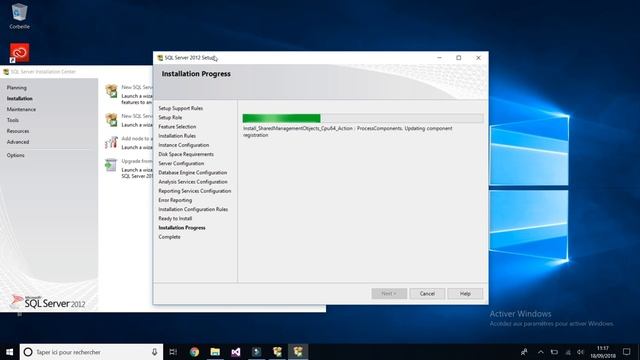Click the Taper ici pour rechercher search box

coord(91,352)
